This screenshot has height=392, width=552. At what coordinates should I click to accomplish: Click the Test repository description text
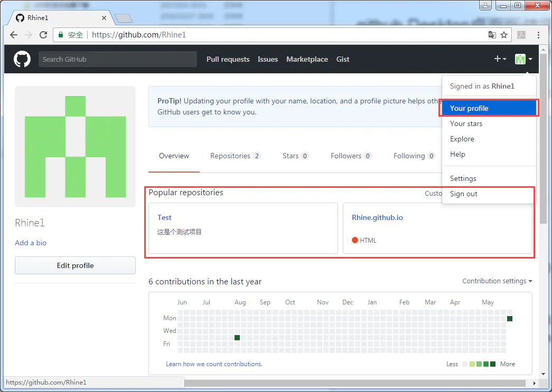(180, 232)
